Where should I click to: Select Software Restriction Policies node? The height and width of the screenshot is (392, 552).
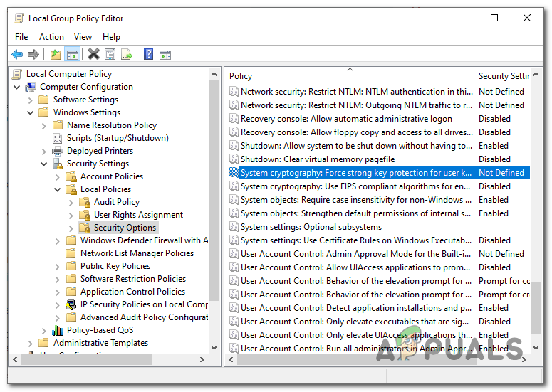(133, 279)
